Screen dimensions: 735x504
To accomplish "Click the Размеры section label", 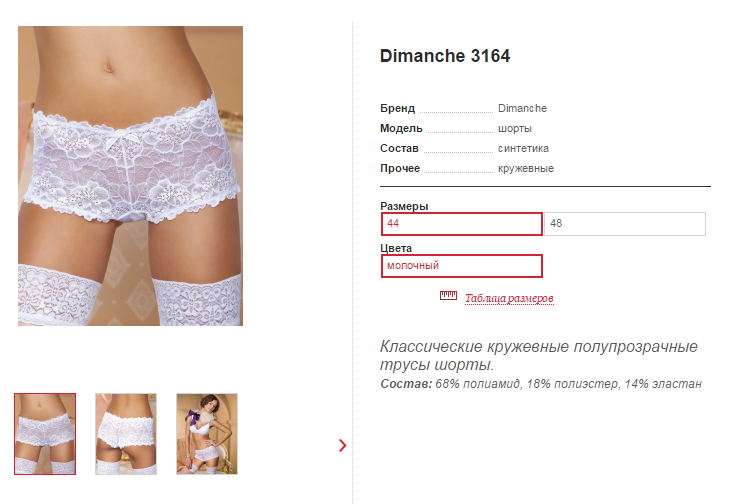I will click(x=404, y=206).
